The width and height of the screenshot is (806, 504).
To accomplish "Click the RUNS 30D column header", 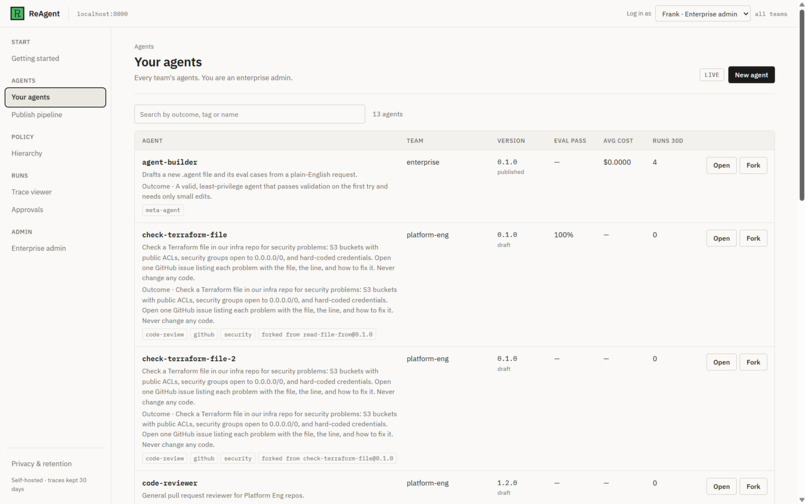I will click(x=668, y=140).
